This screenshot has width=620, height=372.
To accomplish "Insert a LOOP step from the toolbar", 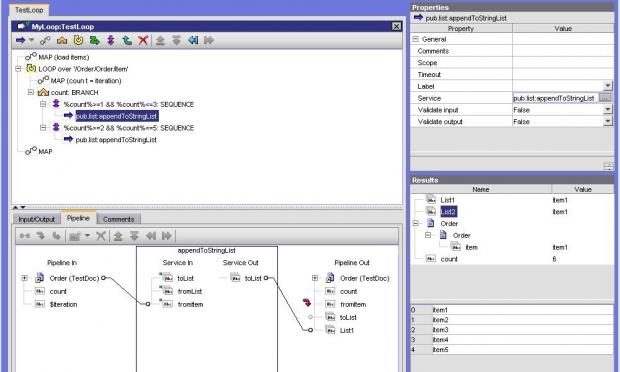I will (78, 40).
